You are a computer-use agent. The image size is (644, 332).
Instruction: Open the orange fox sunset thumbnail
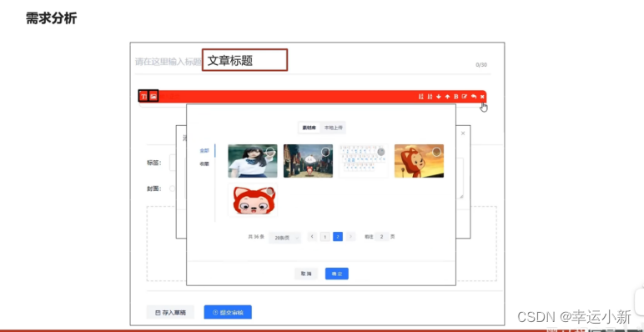tap(419, 161)
